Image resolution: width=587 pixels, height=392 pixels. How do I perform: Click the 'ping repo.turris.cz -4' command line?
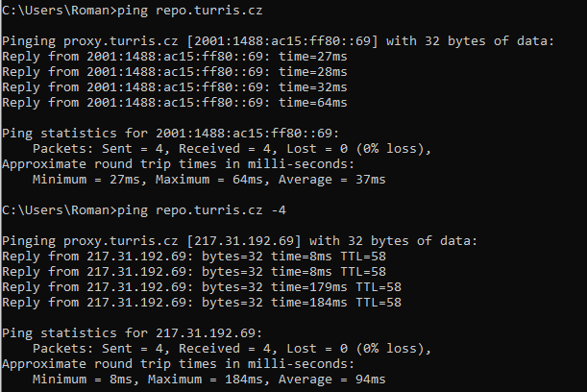point(144,210)
